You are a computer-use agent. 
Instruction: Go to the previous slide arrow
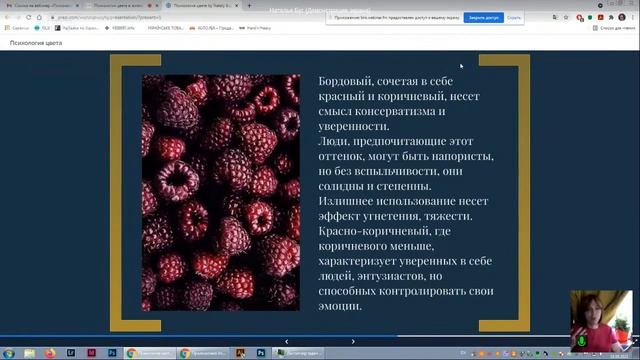287,342
